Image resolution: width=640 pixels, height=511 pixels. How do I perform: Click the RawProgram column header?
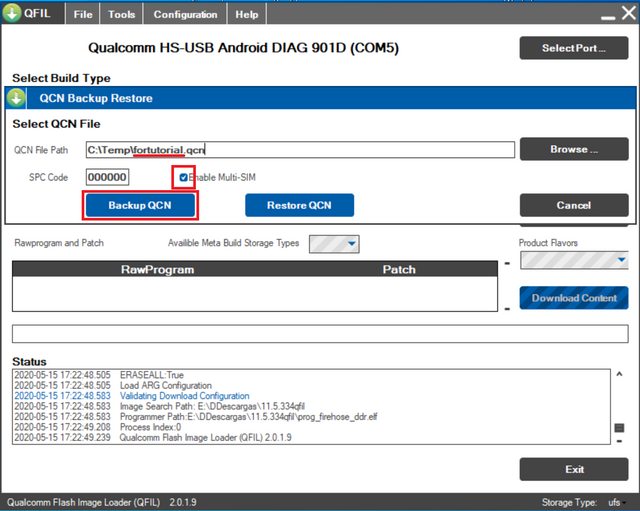coord(157,269)
